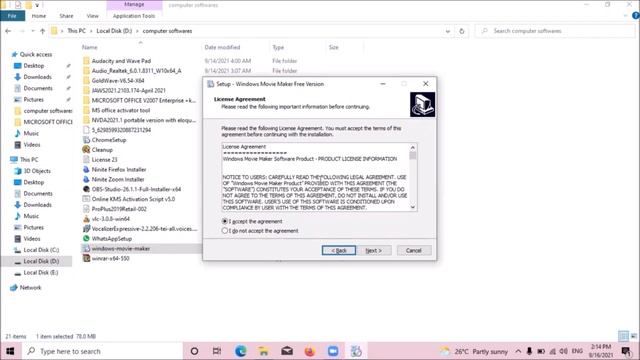Expand the address bar history dropdown
Screen dimensions: 640x360
tap(448, 31)
